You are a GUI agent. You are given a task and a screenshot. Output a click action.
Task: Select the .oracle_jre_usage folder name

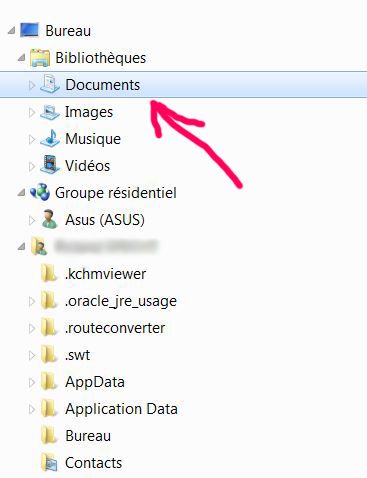pos(121,301)
